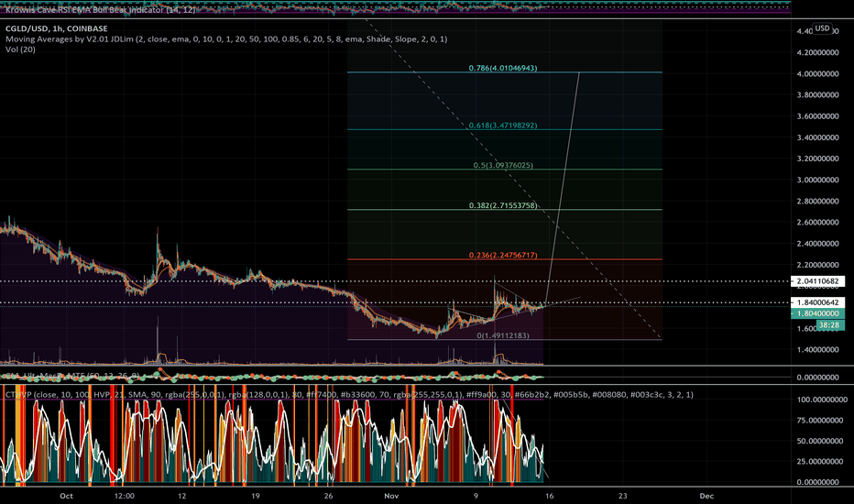Click the Dec date label on time axis
This screenshot has width=854, height=504.
click(x=706, y=496)
